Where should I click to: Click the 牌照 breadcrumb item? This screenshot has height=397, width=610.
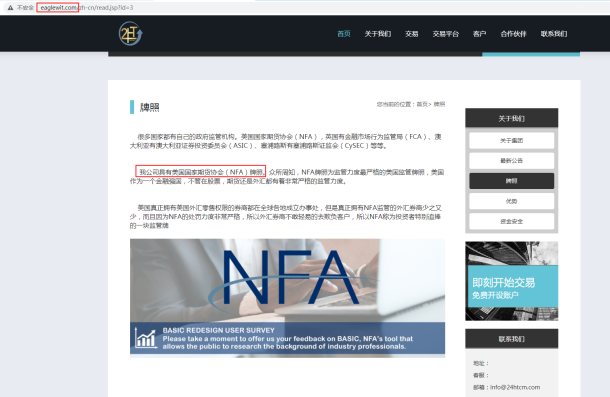tap(439, 104)
